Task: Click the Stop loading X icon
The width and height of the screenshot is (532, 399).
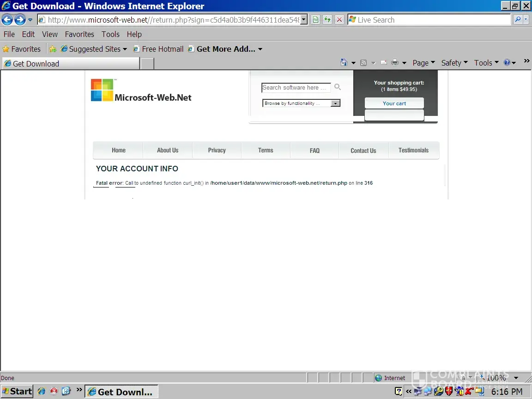Action: tap(339, 20)
